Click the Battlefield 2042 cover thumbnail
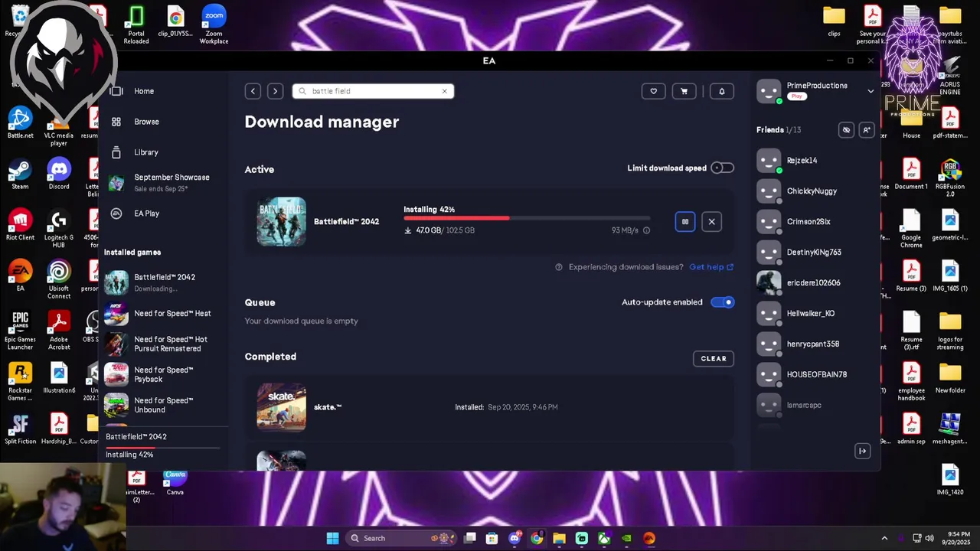The image size is (980, 551). (281, 222)
